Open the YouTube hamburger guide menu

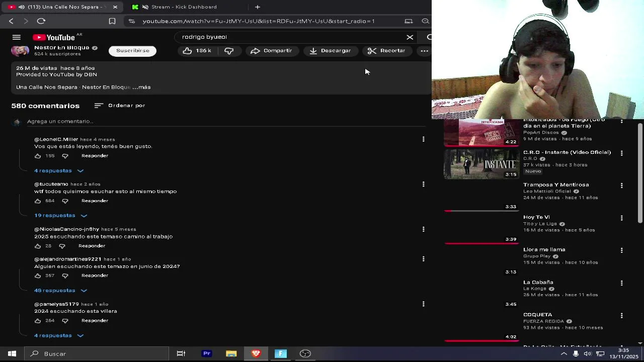tap(16, 37)
